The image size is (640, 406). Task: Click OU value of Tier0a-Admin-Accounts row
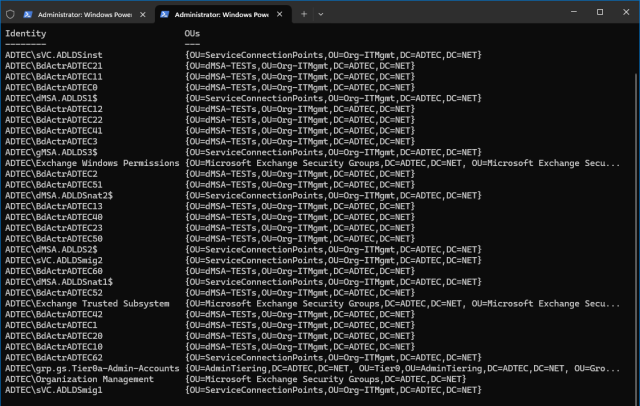[x=402, y=368]
